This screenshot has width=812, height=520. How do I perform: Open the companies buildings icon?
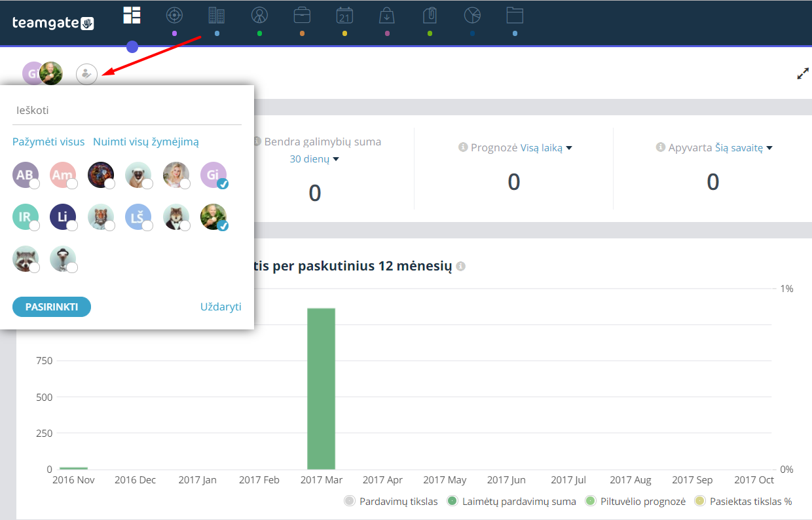click(x=217, y=15)
